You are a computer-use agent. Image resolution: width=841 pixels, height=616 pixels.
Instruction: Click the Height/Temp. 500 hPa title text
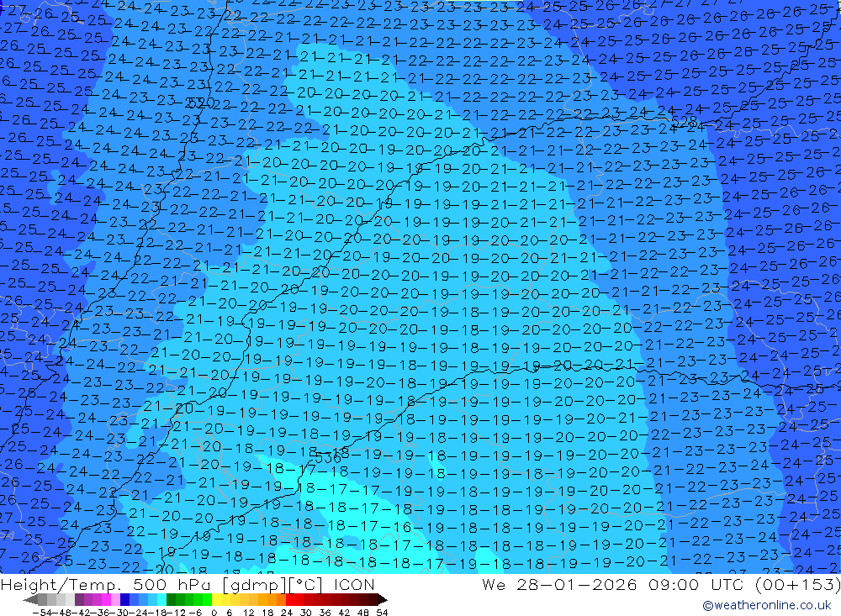pos(106,584)
